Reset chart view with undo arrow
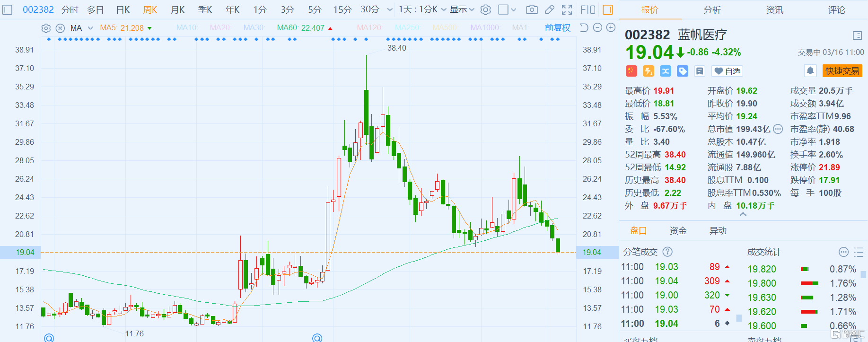The height and width of the screenshot is (342, 868). coord(584,28)
